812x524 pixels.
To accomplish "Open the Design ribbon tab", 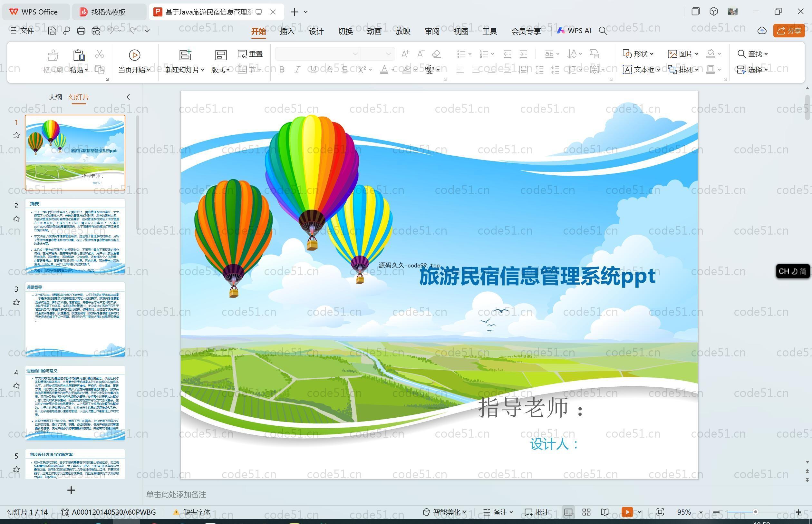I will tap(316, 31).
